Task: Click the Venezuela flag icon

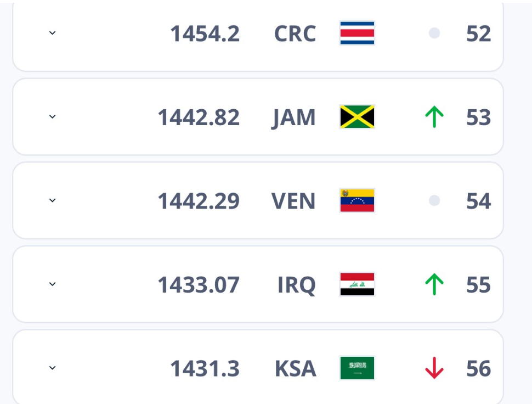Action: (x=357, y=200)
